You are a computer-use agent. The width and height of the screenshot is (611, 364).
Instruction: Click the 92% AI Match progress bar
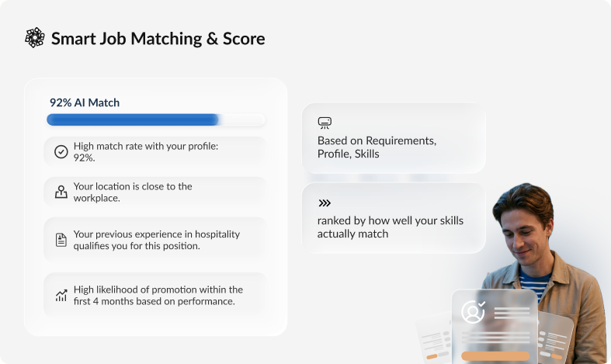[x=156, y=120]
